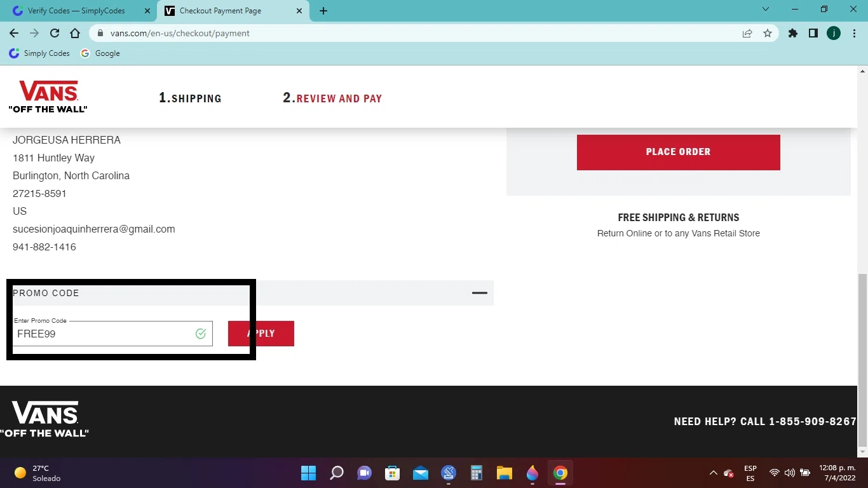Open the Google bookmark
The width and height of the screenshot is (868, 488).
(100, 53)
